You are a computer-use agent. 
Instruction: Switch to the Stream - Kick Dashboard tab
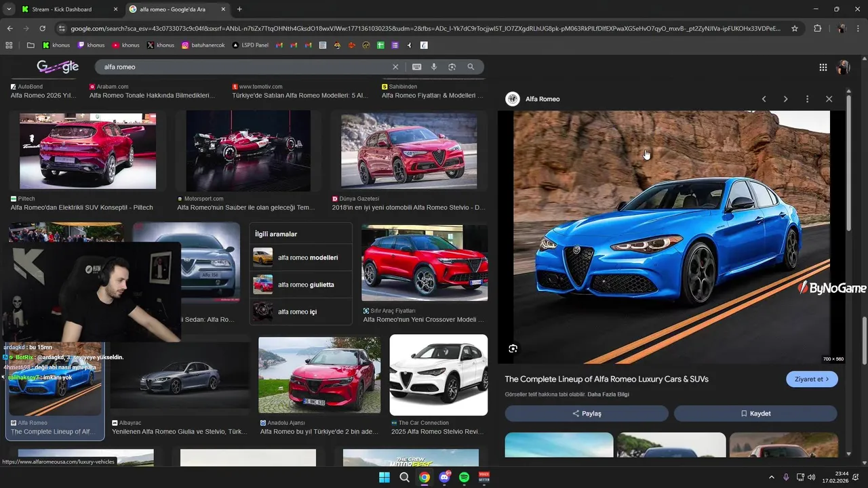[68, 9]
